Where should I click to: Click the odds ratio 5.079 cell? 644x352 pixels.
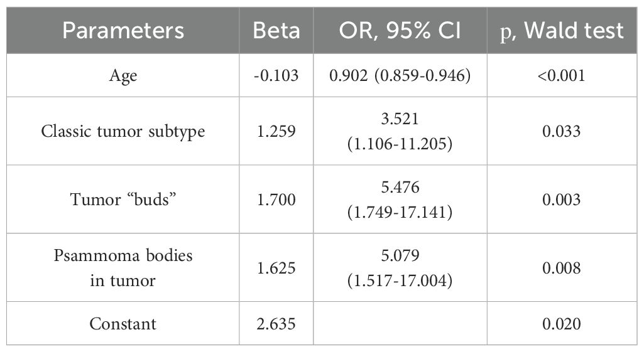pos(401,268)
